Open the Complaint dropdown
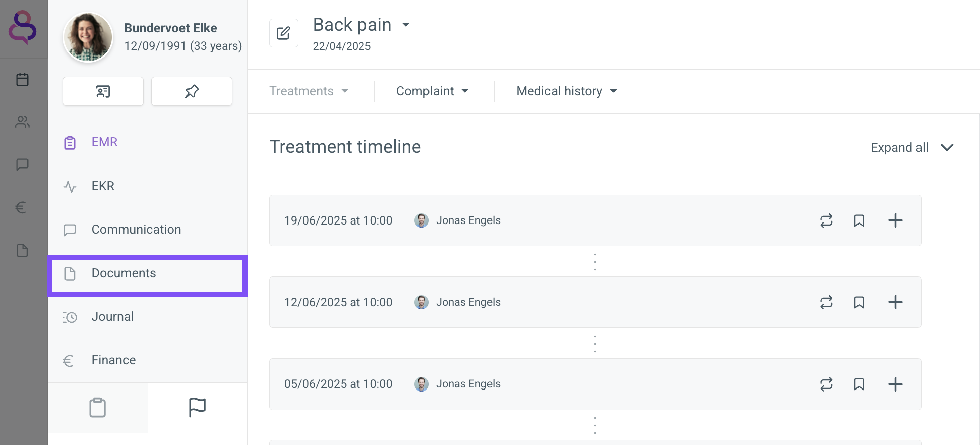 433,91
